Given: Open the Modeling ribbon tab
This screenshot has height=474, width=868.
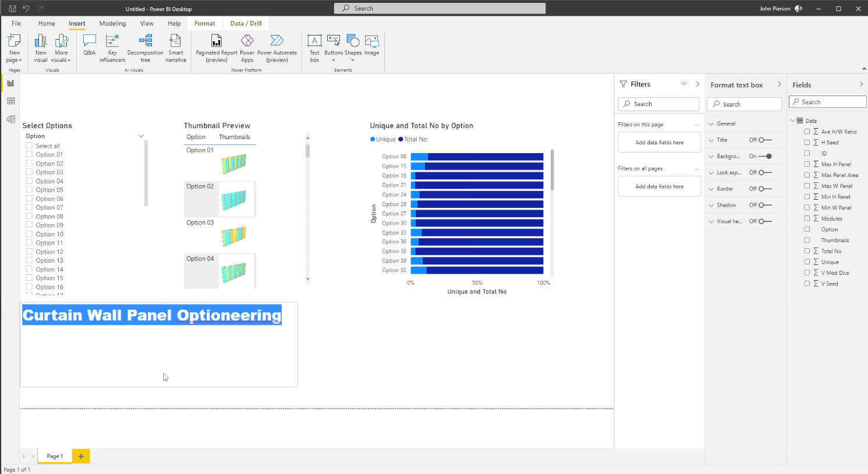Looking at the screenshot, I should tap(112, 23).
